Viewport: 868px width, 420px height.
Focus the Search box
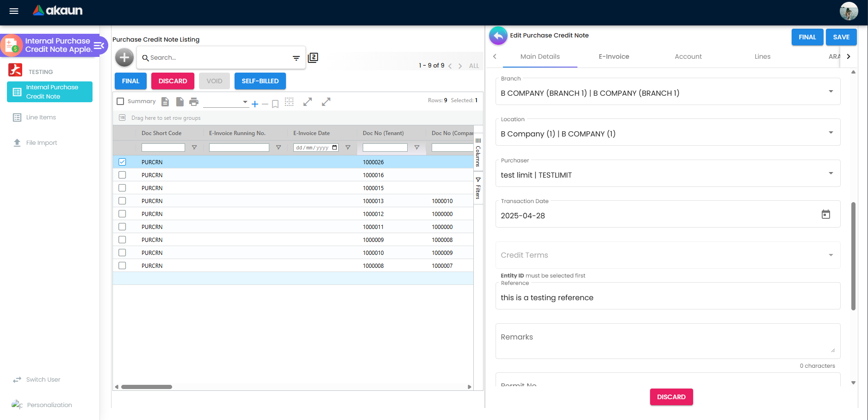[x=217, y=58]
